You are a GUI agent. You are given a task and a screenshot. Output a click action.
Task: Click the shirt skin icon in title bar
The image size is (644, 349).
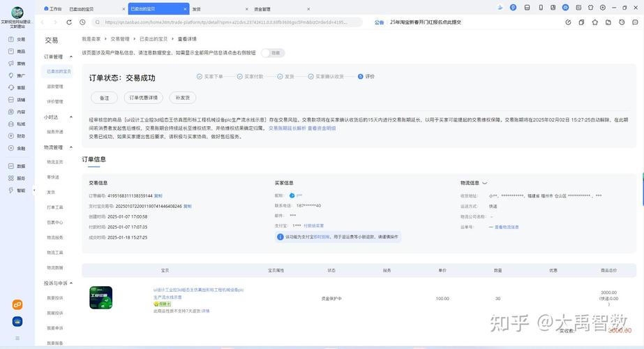(x=590, y=8)
